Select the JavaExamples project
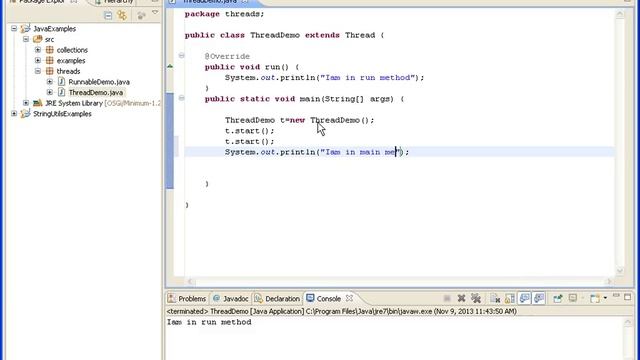Screen dimensions: 640x360 54,29
